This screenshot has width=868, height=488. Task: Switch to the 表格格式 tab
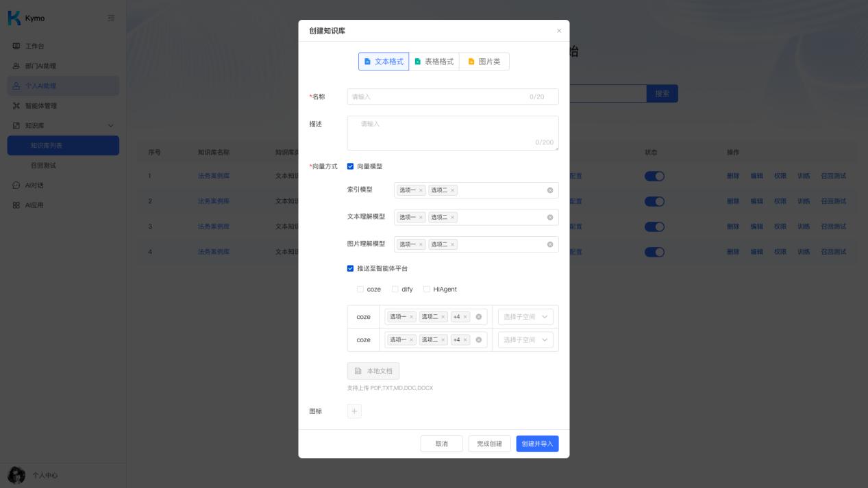tap(434, 62)
